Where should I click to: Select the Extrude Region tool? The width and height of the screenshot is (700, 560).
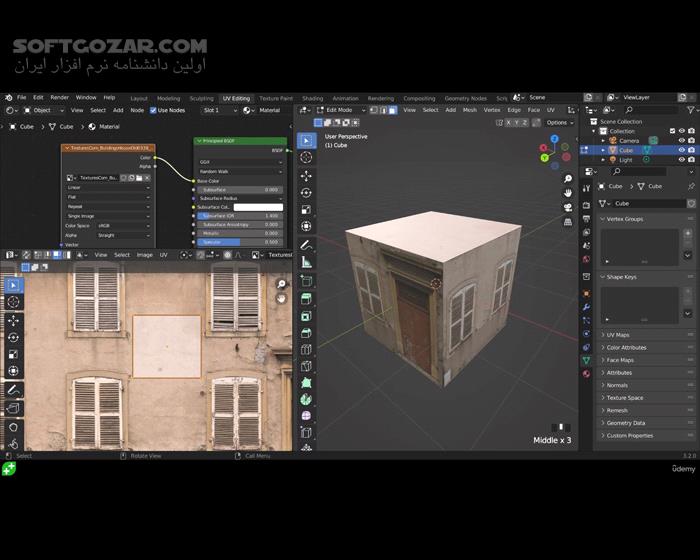pos(306,297)
